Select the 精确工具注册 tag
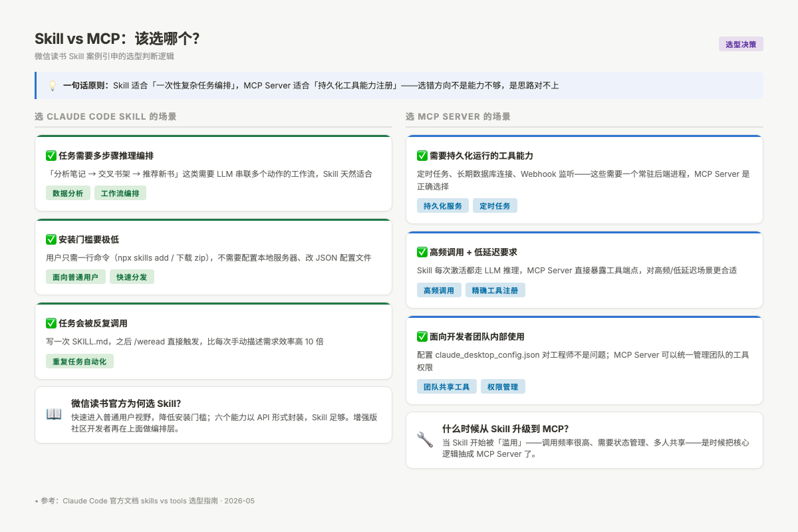 pyautogui.click(x=495, y=291)
